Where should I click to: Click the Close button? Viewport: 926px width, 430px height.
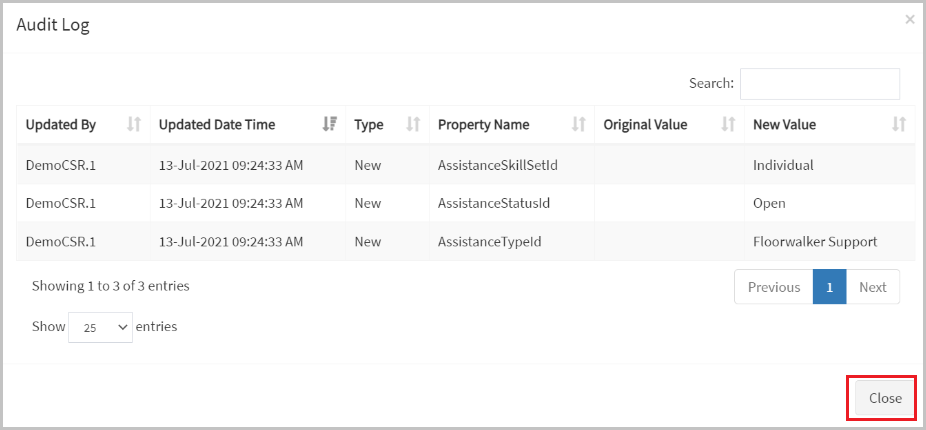tap(885, 398)
